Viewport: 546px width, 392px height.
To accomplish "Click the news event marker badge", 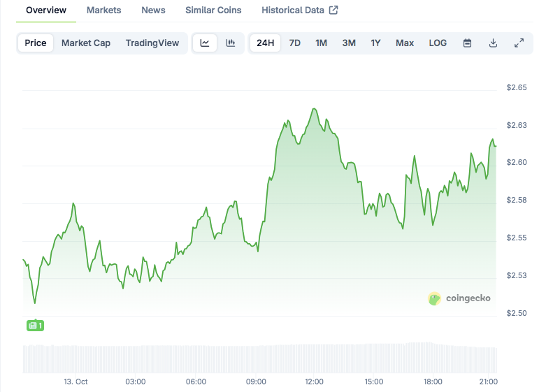I will click(x=35, y=326).
